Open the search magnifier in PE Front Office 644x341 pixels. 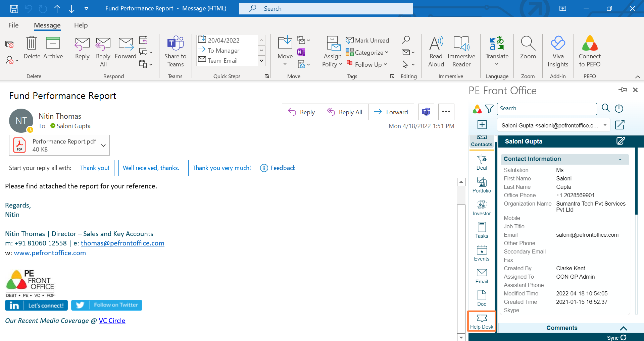(x=605, y=108)
